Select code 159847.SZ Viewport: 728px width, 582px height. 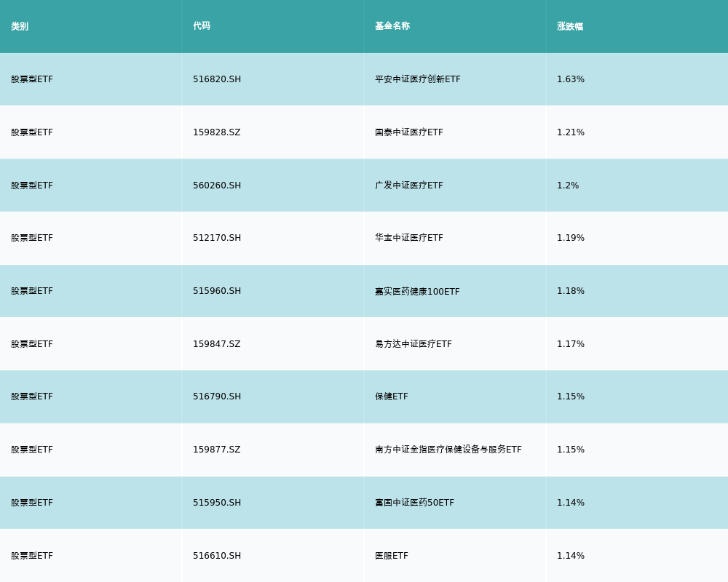pyautogui.click(x=217, y=344)
